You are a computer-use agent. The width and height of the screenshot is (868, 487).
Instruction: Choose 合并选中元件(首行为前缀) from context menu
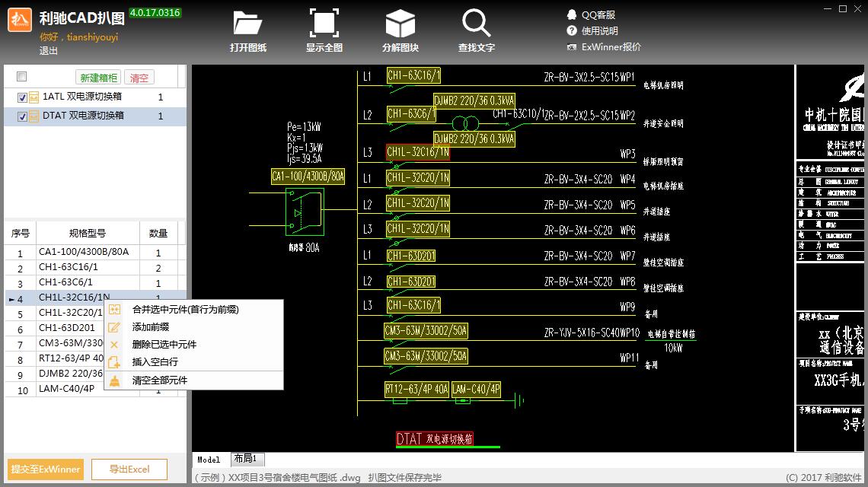click(x=186, y=310)
